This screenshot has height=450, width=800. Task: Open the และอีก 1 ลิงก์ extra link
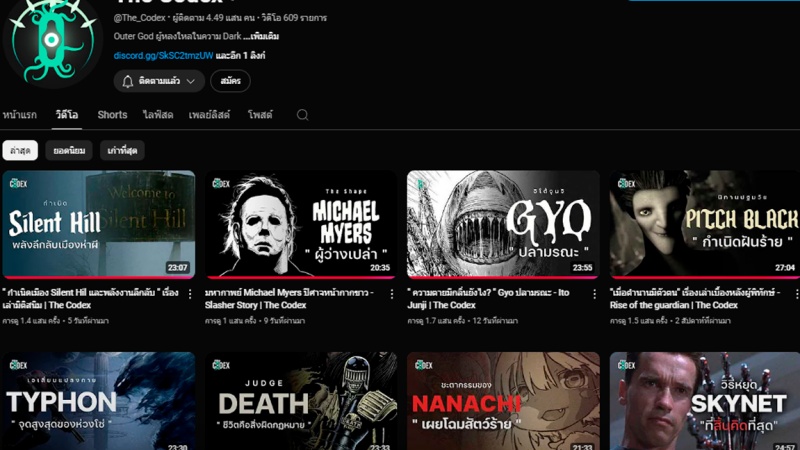240,56
